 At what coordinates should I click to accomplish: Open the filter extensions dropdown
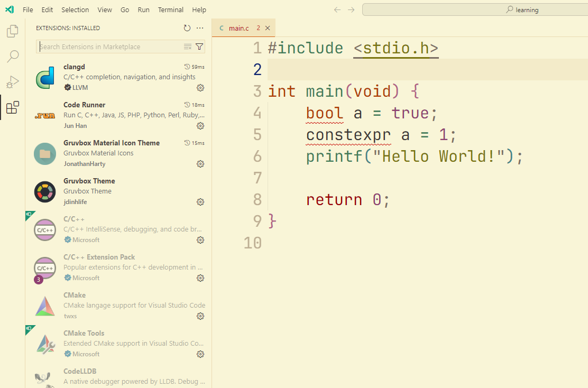click(199, 47)
